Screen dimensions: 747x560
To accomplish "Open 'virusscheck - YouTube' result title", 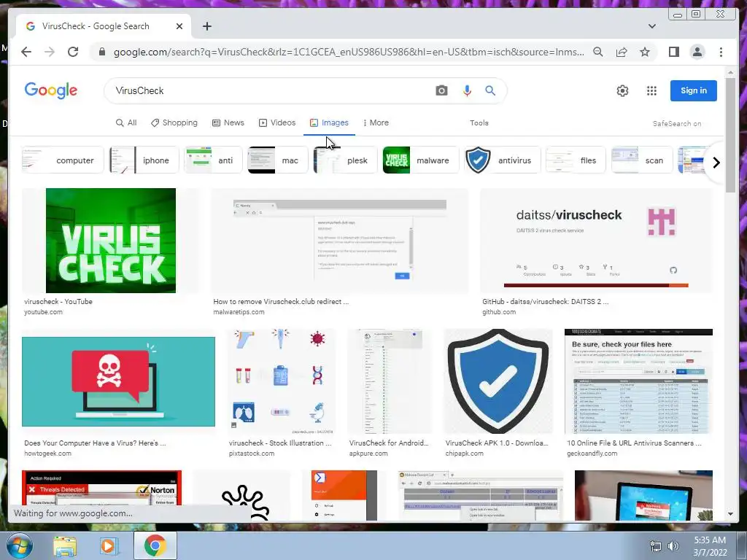I will pyautogui.click(x=58, y=301).
